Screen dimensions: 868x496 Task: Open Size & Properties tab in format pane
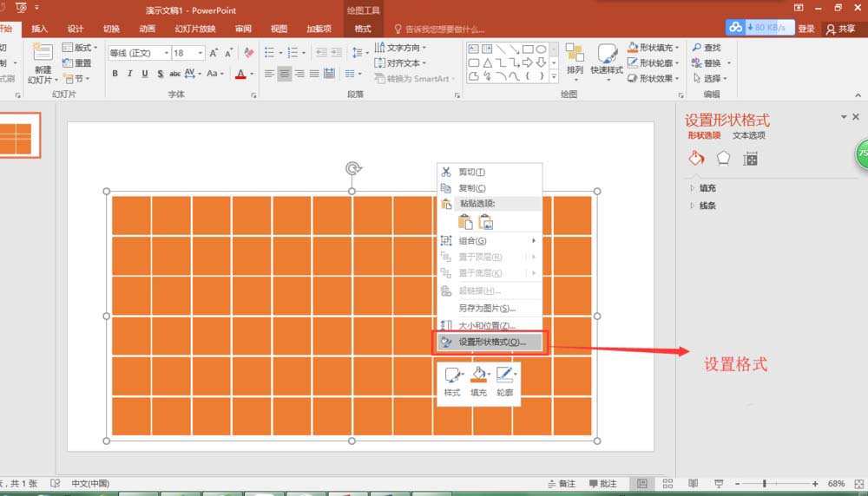(750, 160)
